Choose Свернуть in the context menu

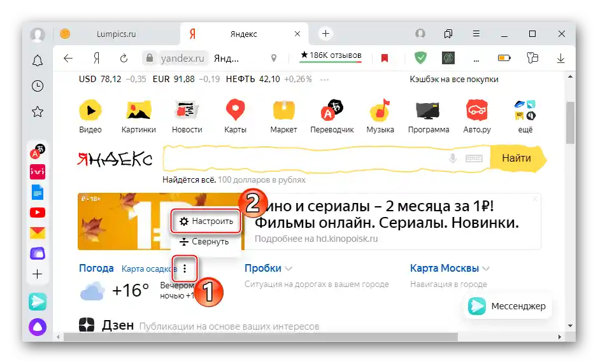[204, 242]
